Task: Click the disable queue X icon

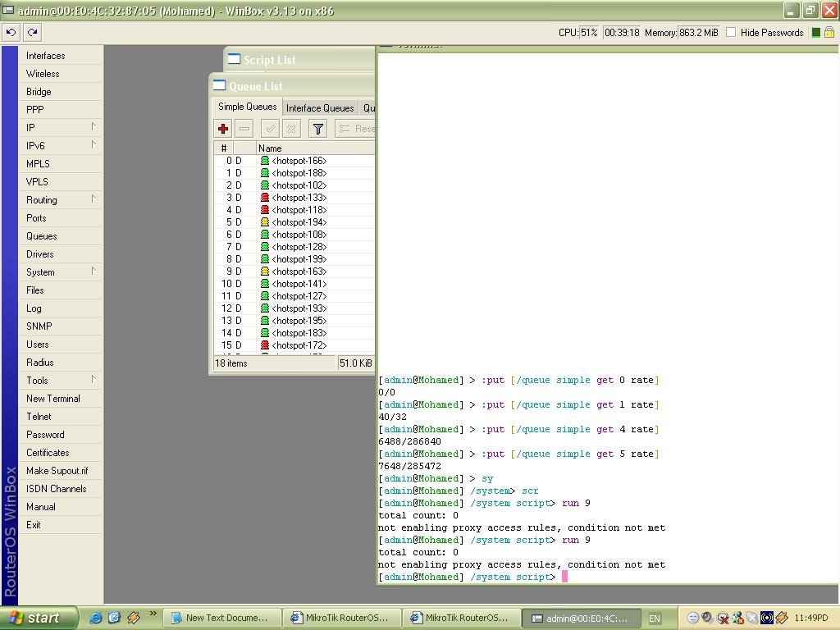Action: click(x=291, y=129)
